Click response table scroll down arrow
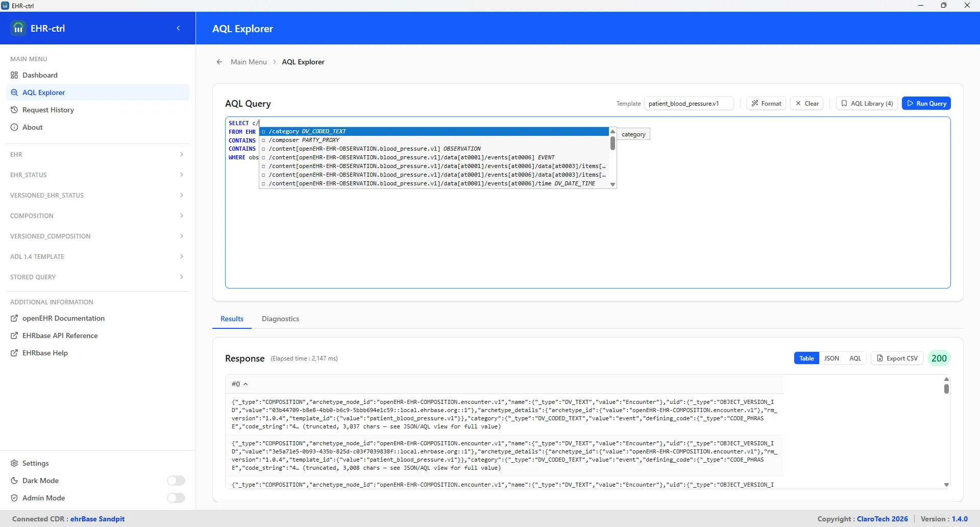Image resolution: width=980 pixels, height=527 pixels. point(946,485)
